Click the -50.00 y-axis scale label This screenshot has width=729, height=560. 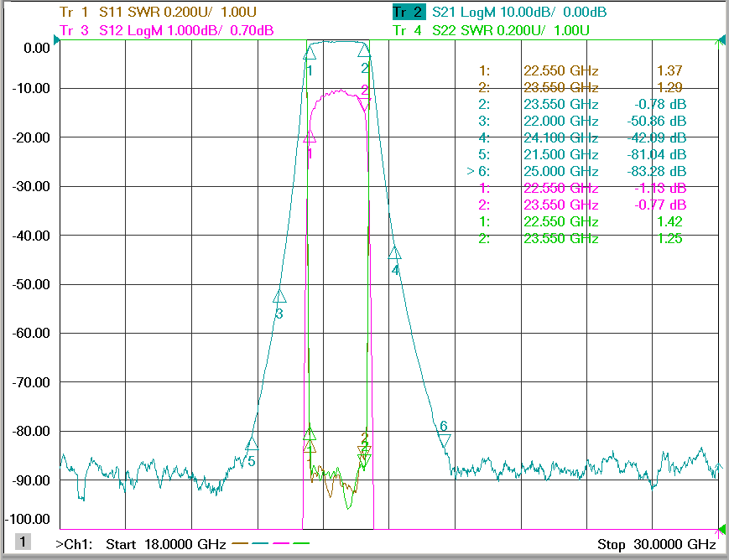[x=31, y=284]
